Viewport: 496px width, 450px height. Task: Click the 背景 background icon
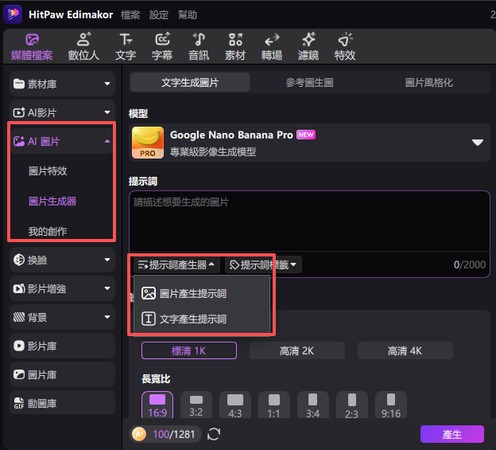click(x=19, y=317)
